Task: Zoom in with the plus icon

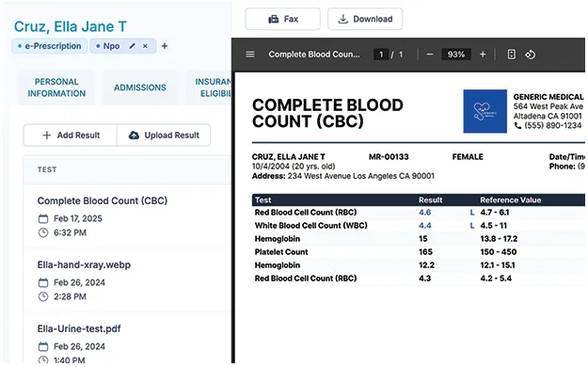Action: pos(483,55)
